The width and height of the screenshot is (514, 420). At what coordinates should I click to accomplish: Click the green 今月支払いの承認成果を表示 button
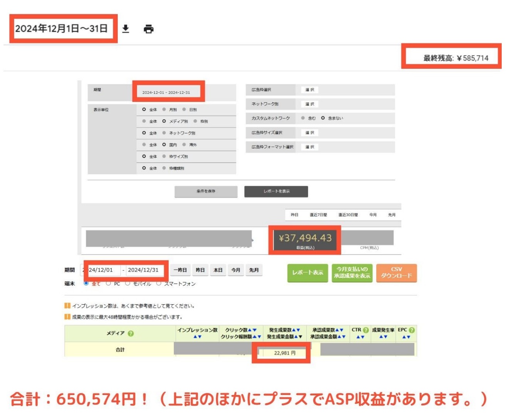point(352,273)
